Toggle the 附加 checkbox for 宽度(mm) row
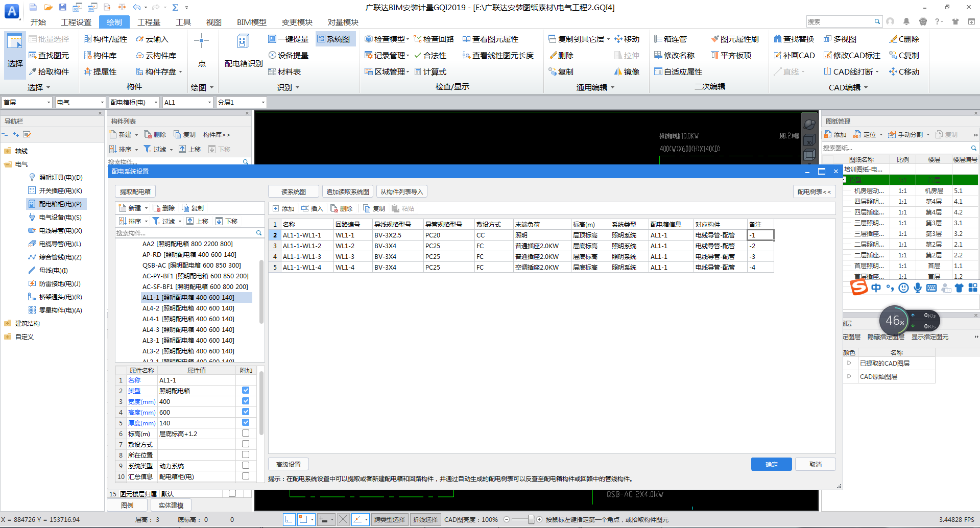The width and height of the screenshot is (980, 528). pos(246,401)
